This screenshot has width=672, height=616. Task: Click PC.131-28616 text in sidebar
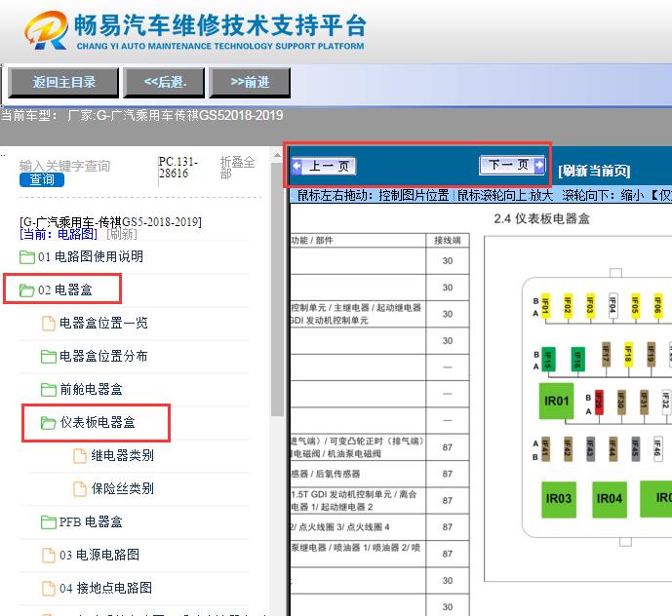(x=178, y=168)
